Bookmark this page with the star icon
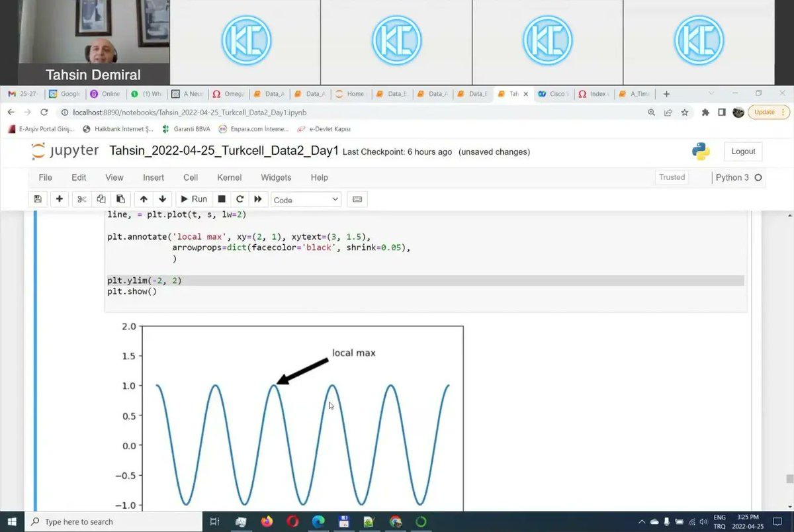794x532 pixels. 684,112
